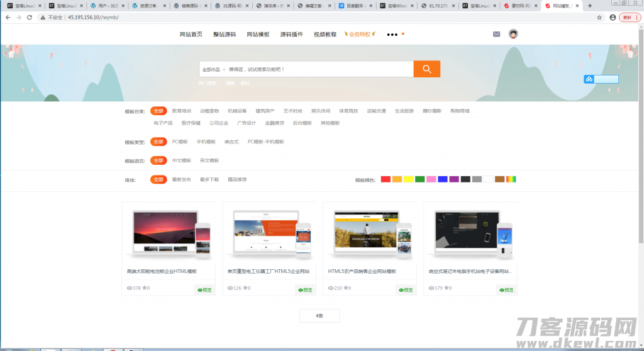Sort templates by 最新发布
The image size is (644, 351).
(181, 179)
